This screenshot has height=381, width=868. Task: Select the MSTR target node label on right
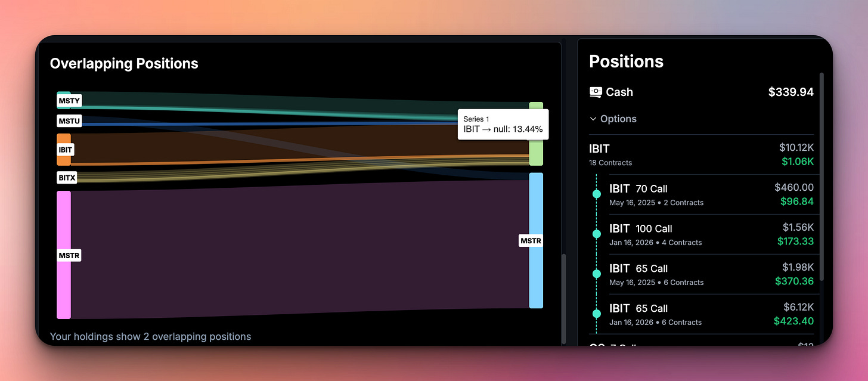(531, 241)
